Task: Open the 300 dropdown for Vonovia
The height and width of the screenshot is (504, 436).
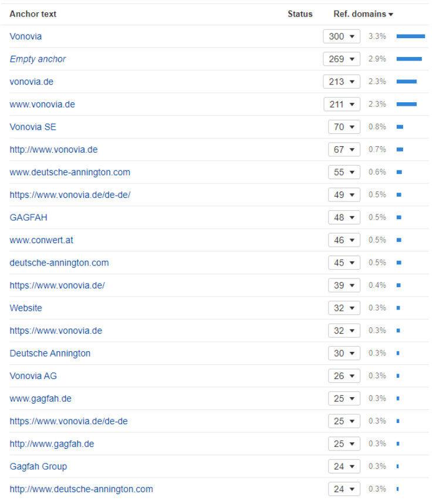Action: click(x=342, y=36)
